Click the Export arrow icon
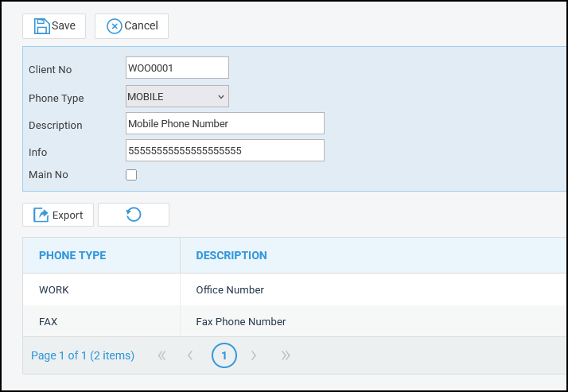The image size is (568, 392). click(x=41, y=215)
